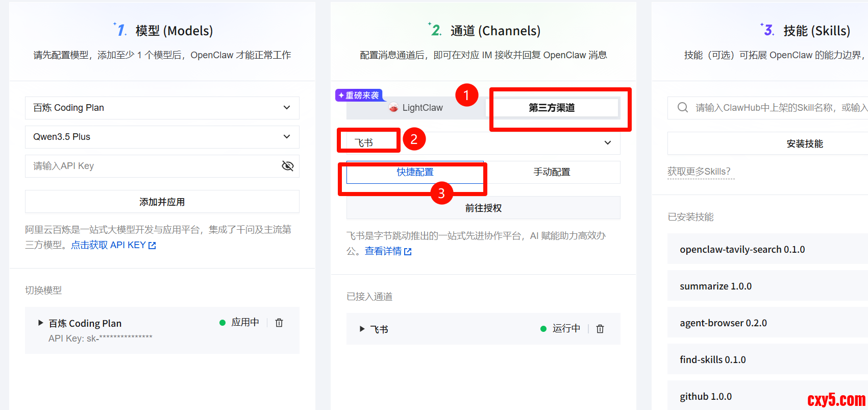Image resolution: width=868 pixels, height=410 pixels.
Task: Select the 快捷配置 tab
Action: click(x=415, y=172)
